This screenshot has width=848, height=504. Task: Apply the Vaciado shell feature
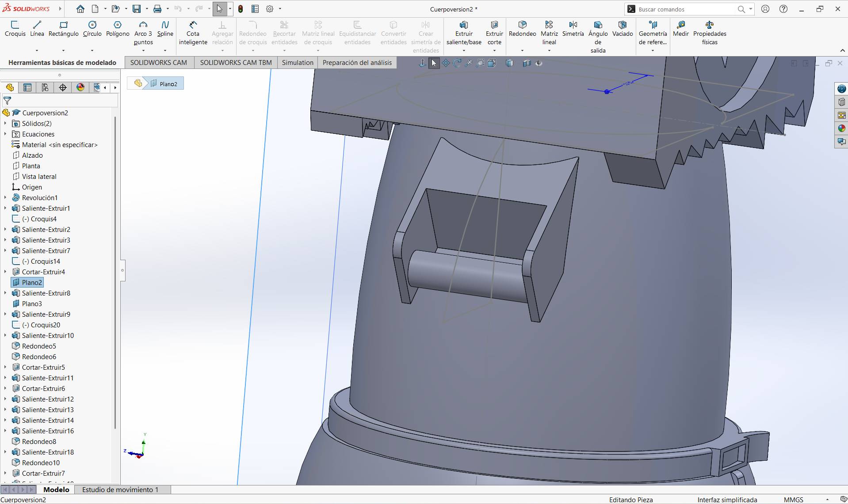point(623,29)
